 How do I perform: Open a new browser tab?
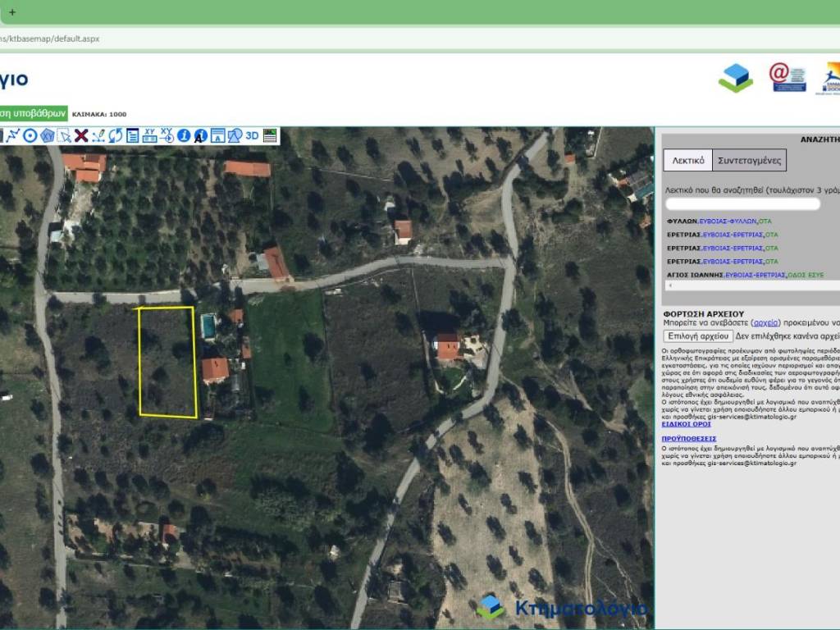(x=12, y=12)
